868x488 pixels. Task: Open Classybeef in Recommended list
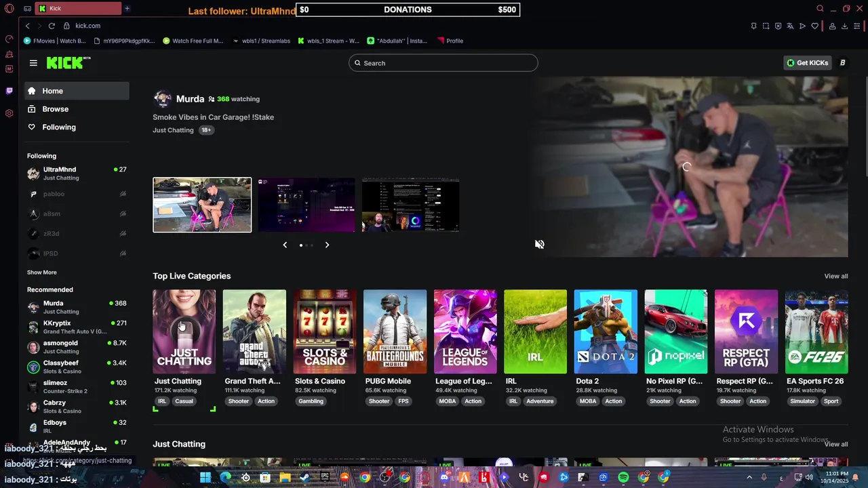click(x=77, y=367)
